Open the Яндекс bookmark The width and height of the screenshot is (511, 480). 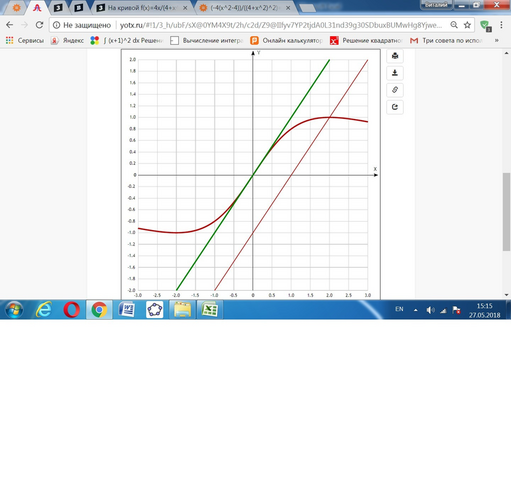(67, 40)
